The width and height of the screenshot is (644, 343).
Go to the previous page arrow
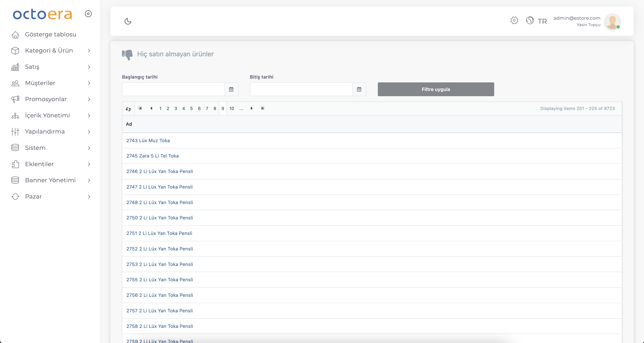(x=151, y=108)
